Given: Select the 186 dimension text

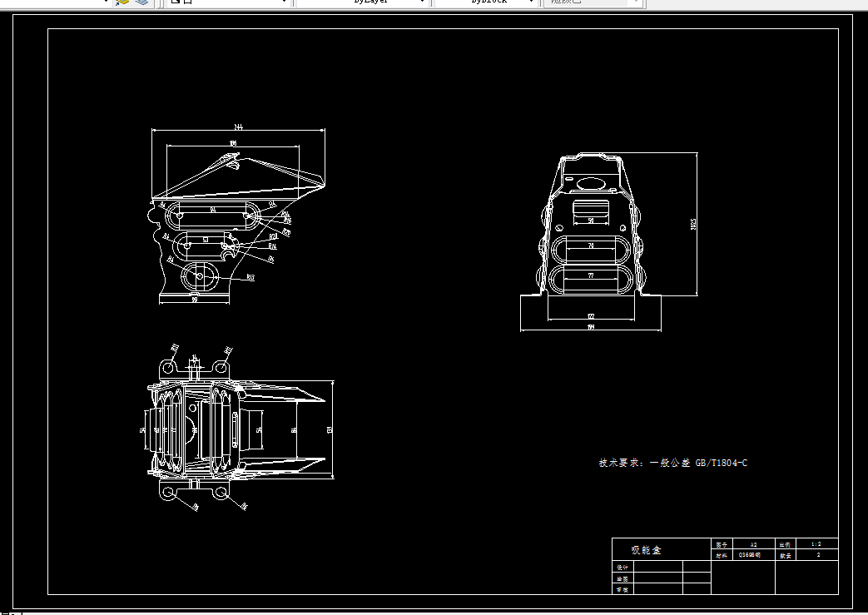Looking at the screenshot, I should click(233, 143).
